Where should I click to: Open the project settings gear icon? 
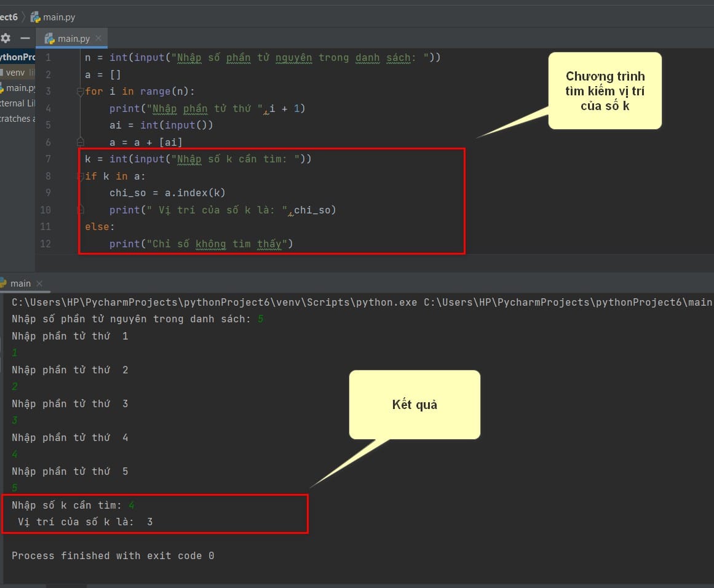[6, 38]
